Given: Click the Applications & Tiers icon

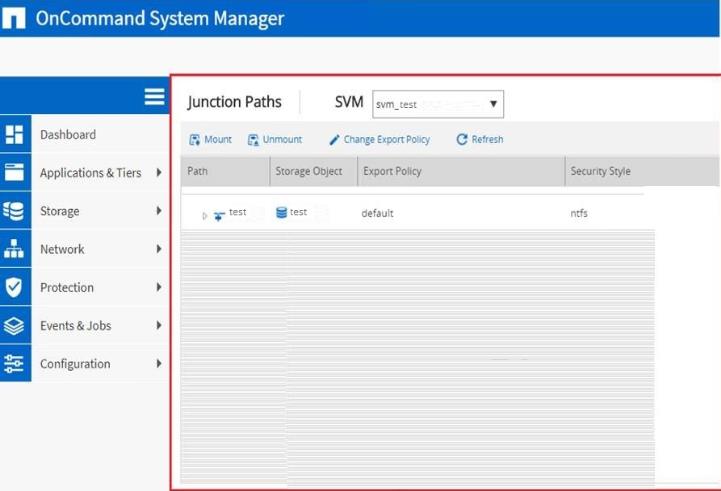Looking at the screenshot, I should click(14, 173).
